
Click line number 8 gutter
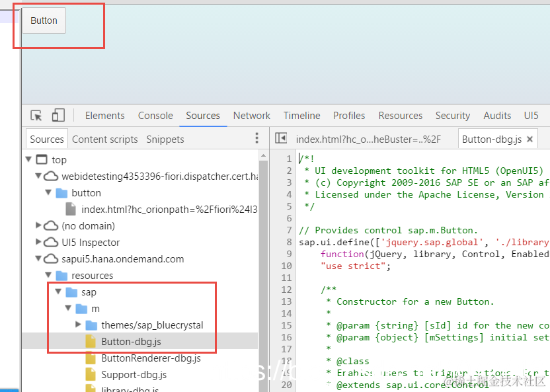click(x=289, y=242)
